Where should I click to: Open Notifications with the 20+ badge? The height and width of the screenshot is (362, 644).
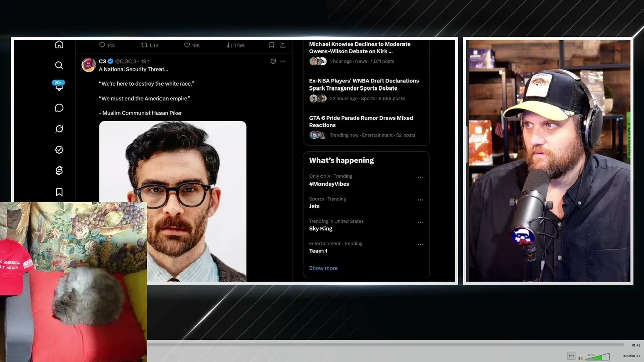[59, 85]
